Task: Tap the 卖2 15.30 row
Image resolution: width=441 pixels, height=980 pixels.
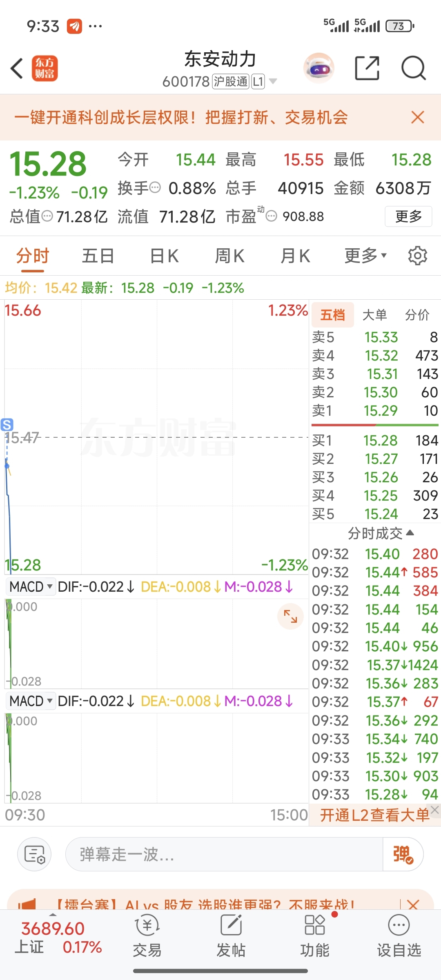Action: click(x=375, y=392)
